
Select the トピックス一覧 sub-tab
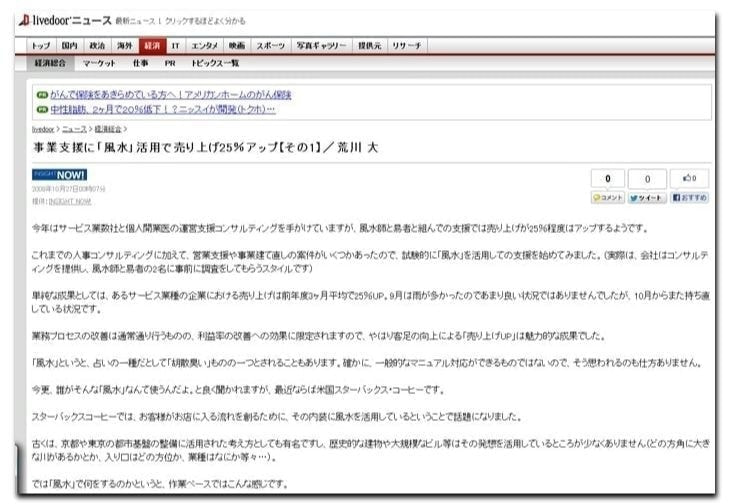(215, 63)
